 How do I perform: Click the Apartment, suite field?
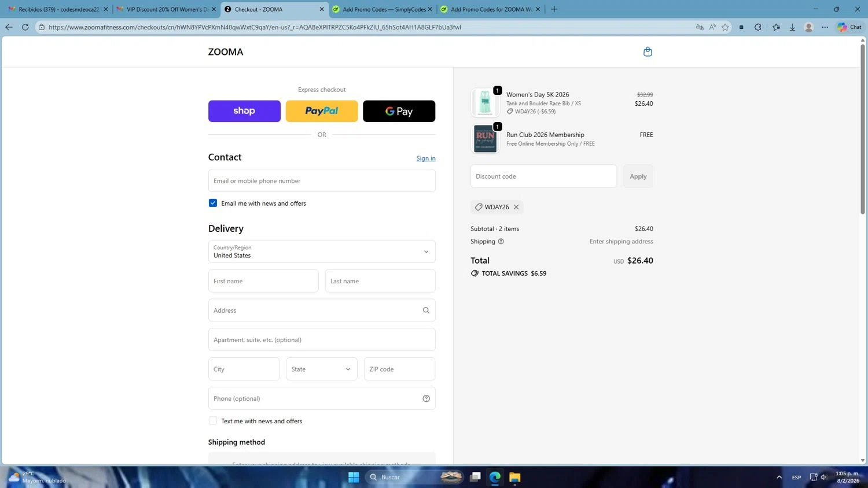[x=322, y=339]
